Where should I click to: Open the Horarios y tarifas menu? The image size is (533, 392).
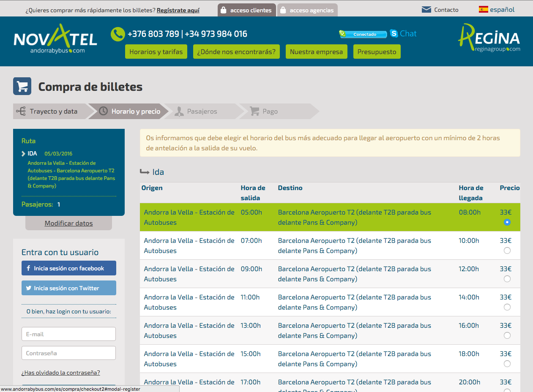pos(156,52)
